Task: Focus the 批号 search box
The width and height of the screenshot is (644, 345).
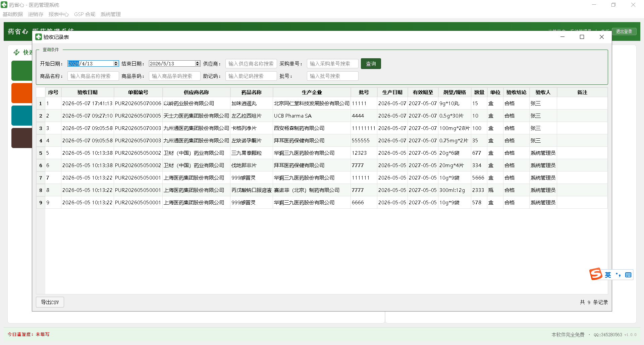Action: pos(332,76)
